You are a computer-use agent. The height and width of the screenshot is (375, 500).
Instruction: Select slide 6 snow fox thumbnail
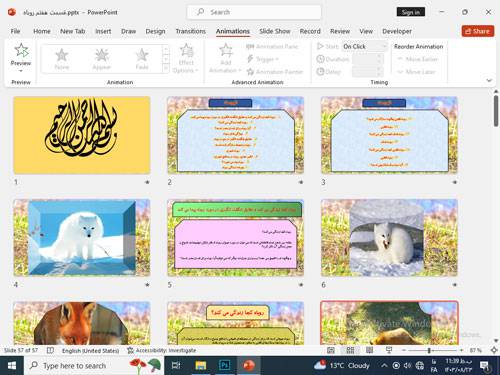389,238
